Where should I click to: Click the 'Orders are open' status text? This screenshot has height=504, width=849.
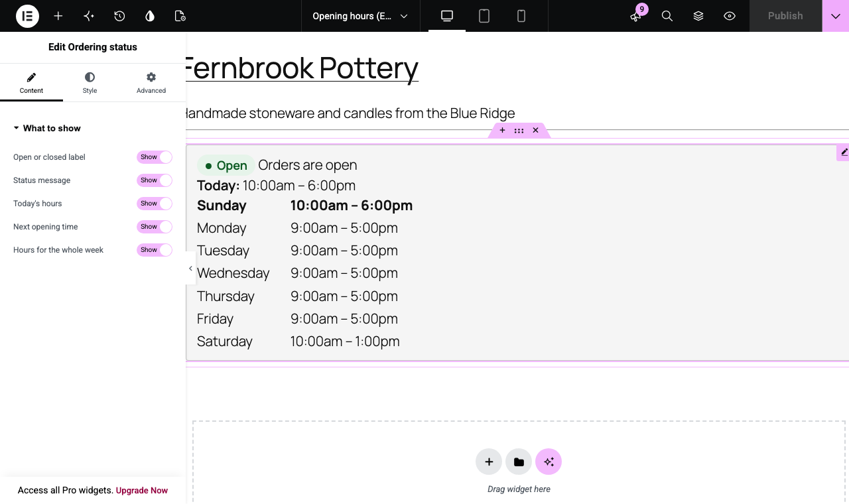[308, 165]
